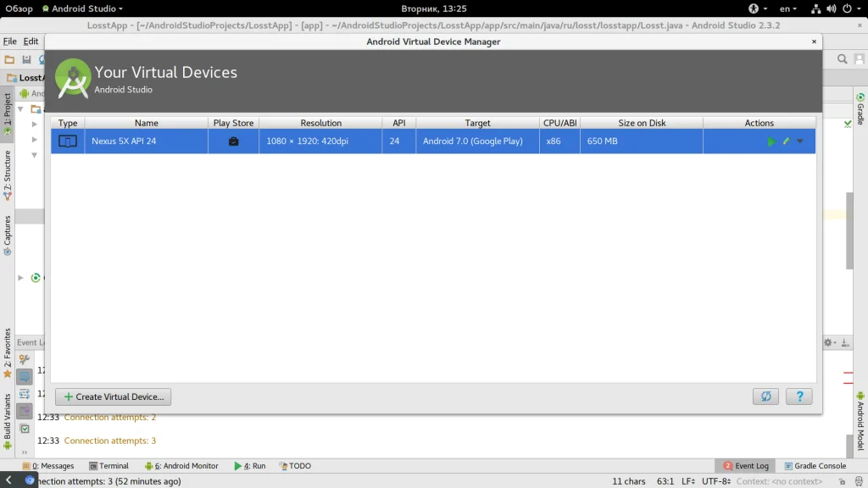Expand the second collapsed project subfolder
Screen dimensions: 868x488
[x=34, y=140]
